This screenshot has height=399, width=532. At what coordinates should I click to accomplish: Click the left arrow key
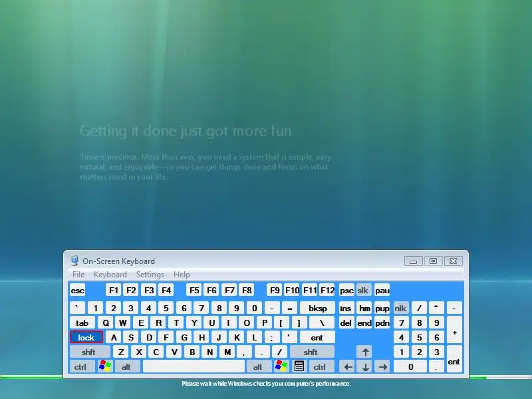(x=347, y=366)
